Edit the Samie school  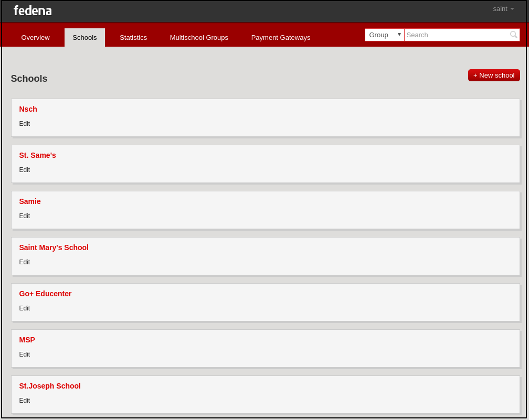click(25, 216)
